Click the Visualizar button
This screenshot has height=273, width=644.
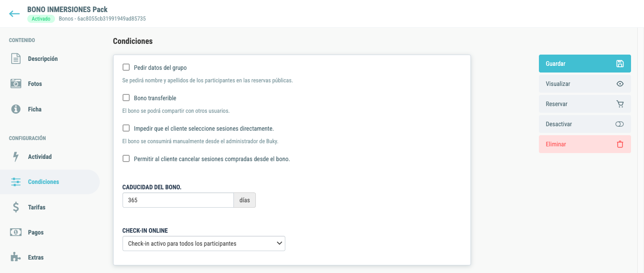[x=585, y=84]
